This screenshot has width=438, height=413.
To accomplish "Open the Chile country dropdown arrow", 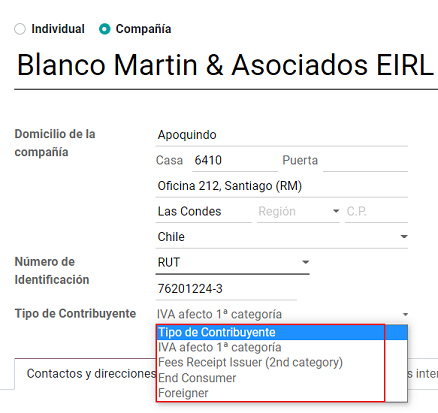I will (x=404, y=237).
